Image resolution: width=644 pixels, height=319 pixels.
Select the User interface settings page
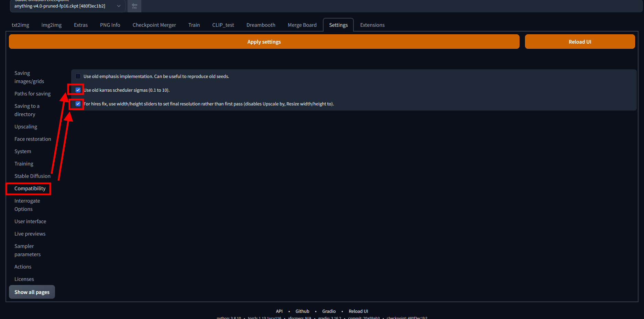coord(30,221)
